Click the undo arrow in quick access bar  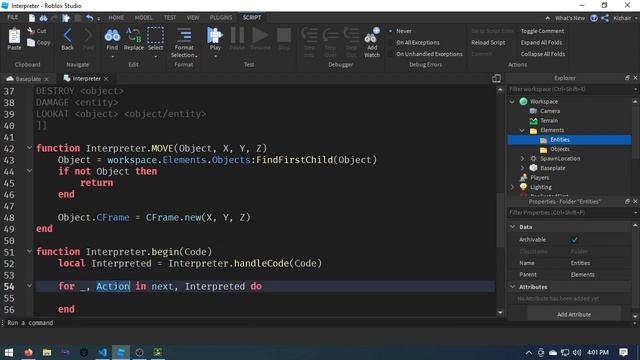tap(89, 18)
